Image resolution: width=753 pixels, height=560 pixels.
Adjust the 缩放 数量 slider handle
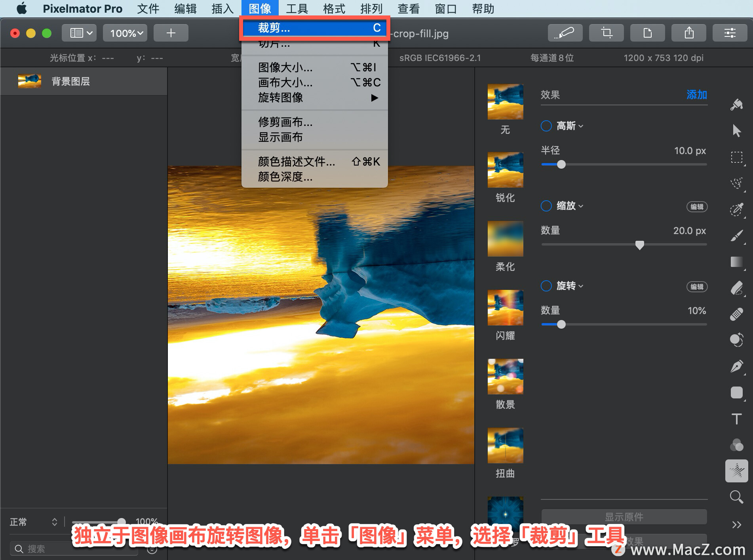coord(639,245)
